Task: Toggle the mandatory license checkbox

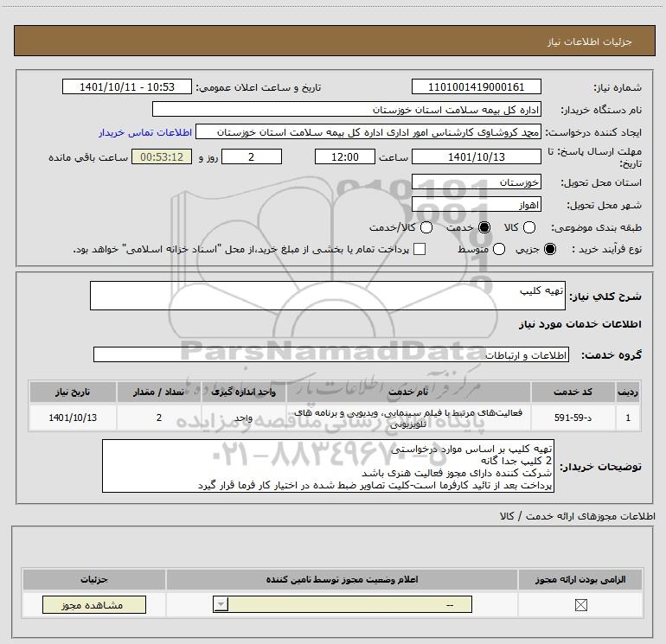Action: coord(580,605)
